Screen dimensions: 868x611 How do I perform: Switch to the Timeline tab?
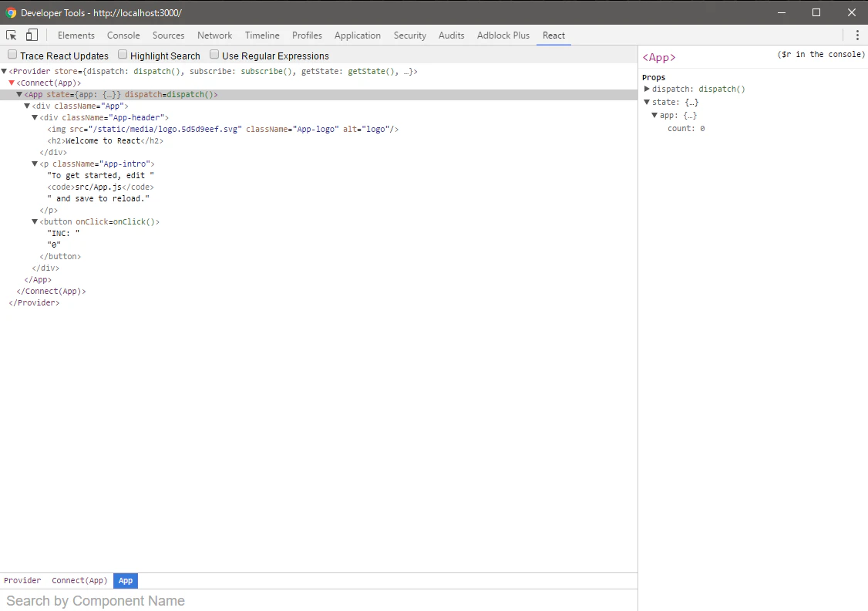pos(262,35)
